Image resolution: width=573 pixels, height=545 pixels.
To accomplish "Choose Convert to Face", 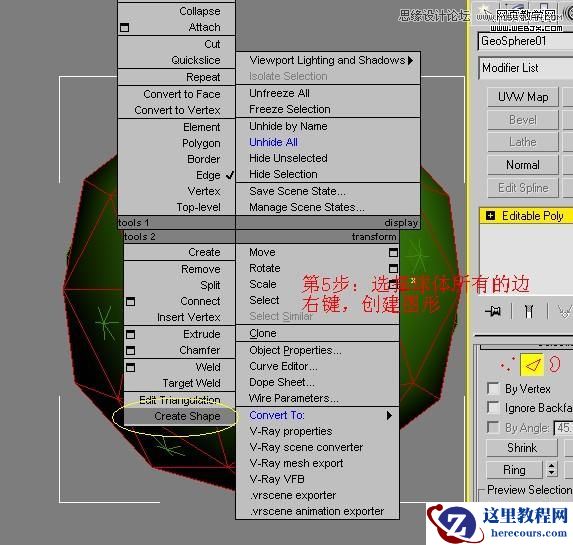I will tap(182, 94).
